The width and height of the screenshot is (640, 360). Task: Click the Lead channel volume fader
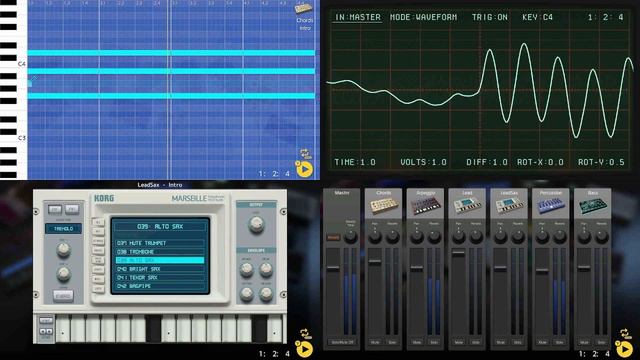(x=458, y=253)
